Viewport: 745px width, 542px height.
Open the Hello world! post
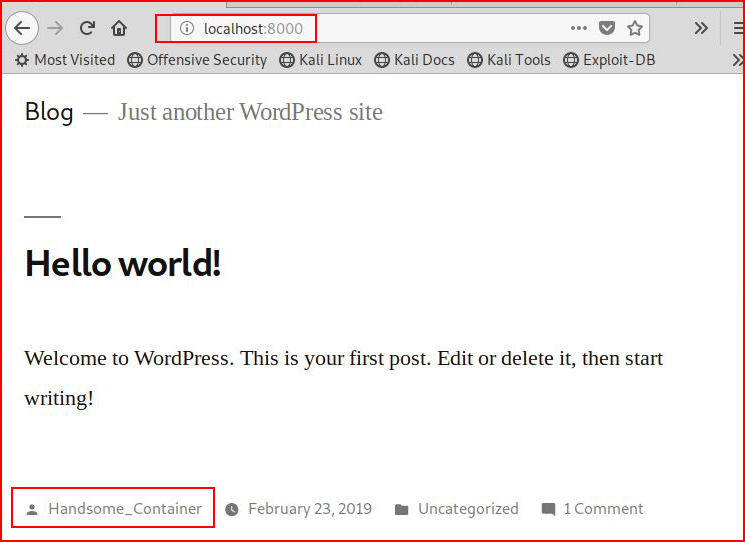coord(123,263)
